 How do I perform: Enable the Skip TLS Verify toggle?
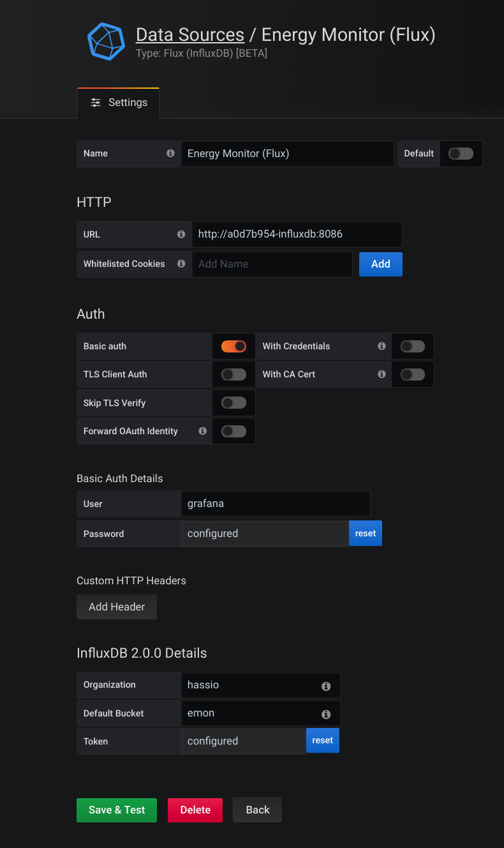(x=233, y=402)
